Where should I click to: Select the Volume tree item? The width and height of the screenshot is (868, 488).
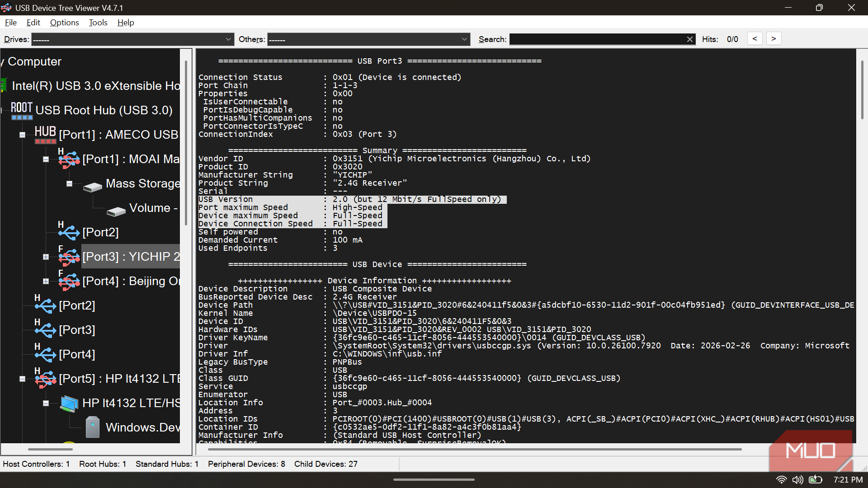tap(153, 208)
